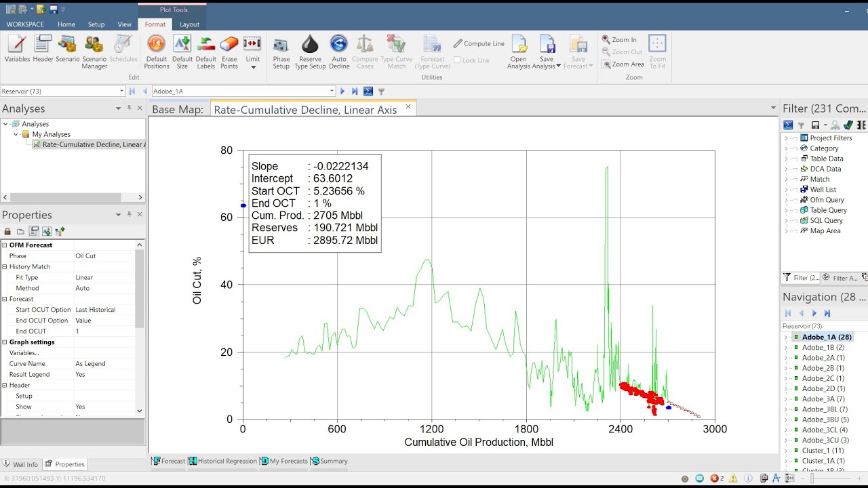Image resolution: width=868 pixels, height=488 pixels.
Task: Close the Analyses panel
Action: pos(140,108)
